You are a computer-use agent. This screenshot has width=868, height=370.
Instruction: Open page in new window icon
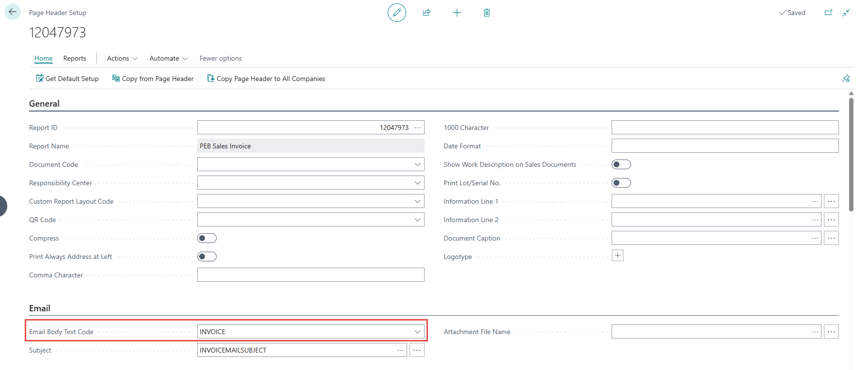click(828, 13)
